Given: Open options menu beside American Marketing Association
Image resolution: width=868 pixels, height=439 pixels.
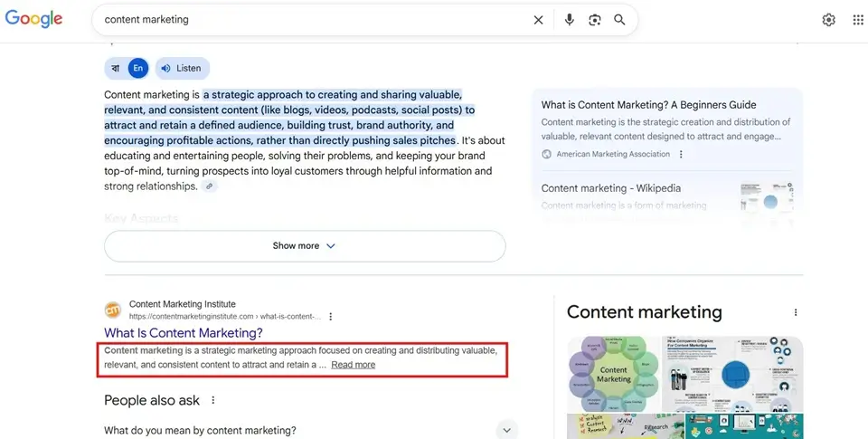Looking at the screenshot, I should (x=681, y=154).
